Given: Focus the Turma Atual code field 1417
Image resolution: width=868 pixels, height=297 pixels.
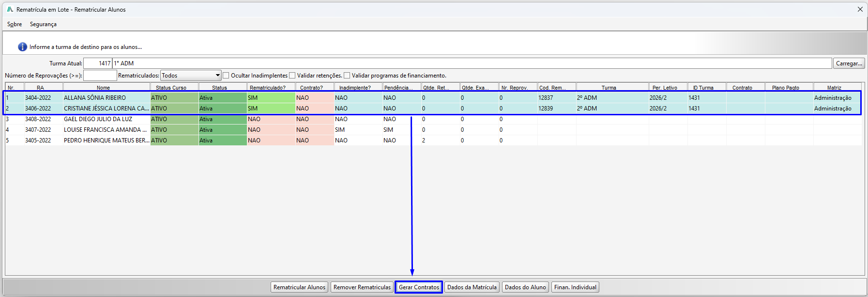Looking at the screenshot, I should click(x=98, y=63).
